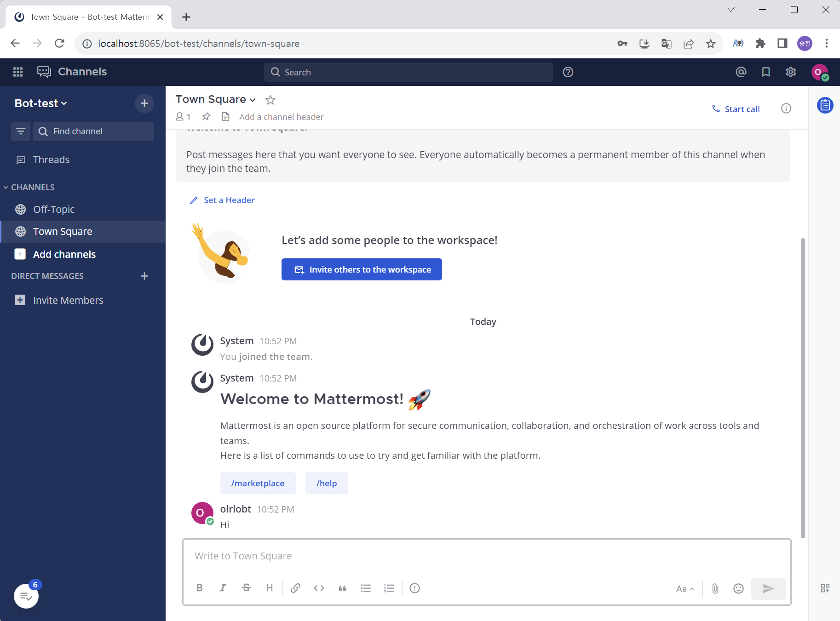Bookmark this page with browser star
This screenshot has width=840, height=621.
pyautogui.click(x=711, y=44)
